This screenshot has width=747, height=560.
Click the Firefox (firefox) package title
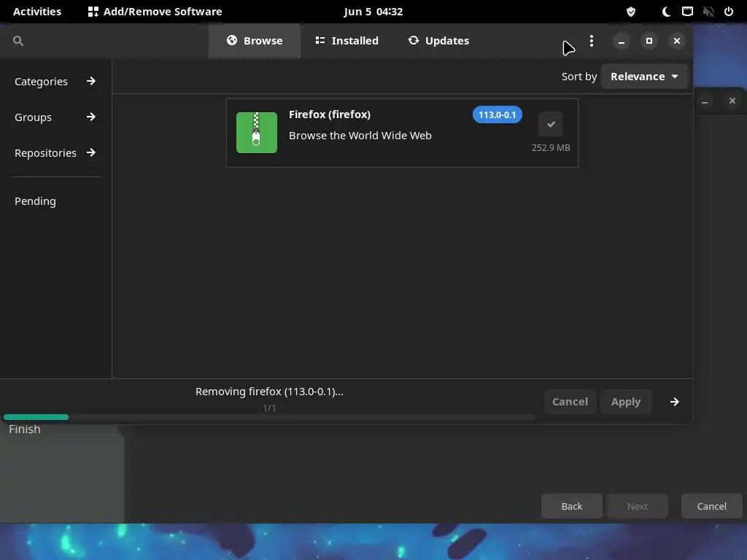(x=330, y=114)
